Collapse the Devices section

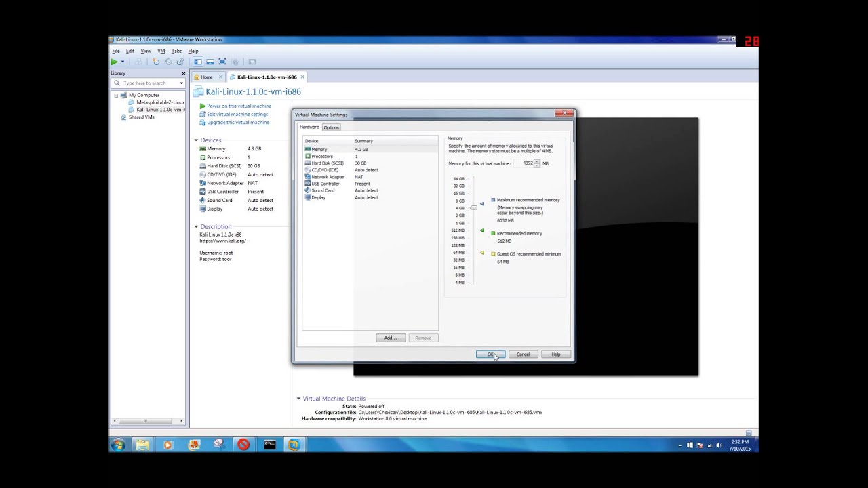(x=197, y=140)
